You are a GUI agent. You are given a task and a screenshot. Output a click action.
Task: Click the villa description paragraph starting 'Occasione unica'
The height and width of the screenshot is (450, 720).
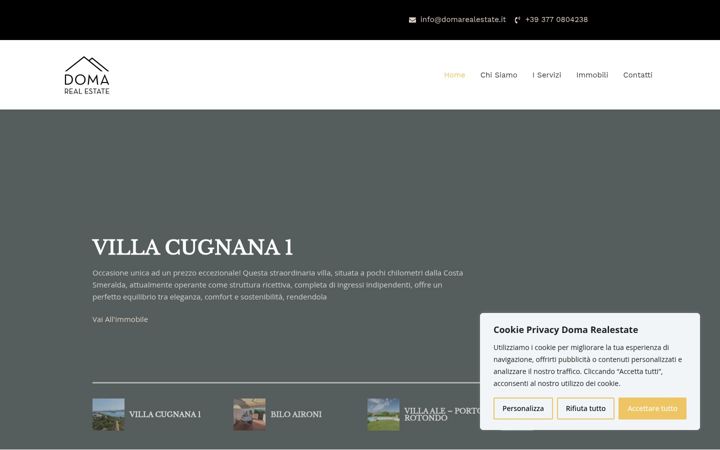278,285
